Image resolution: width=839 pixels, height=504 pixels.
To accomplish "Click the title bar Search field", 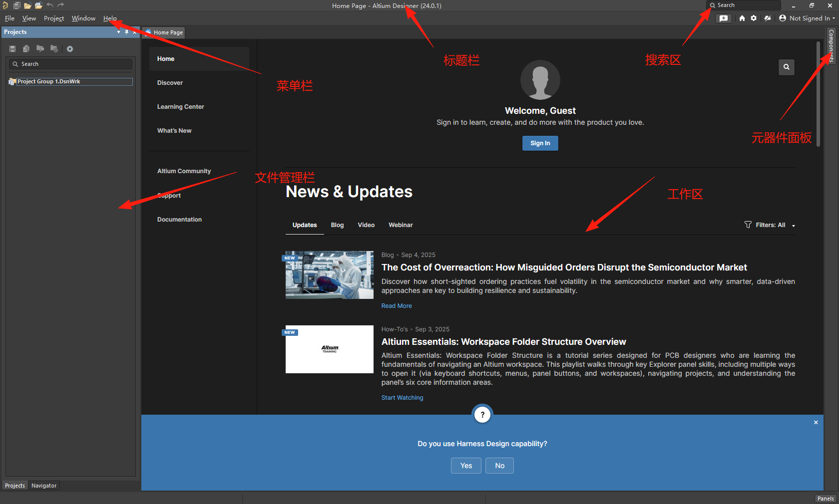I will [744, 5].
